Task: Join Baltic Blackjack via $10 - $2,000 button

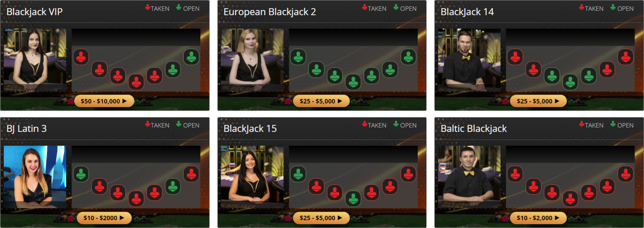Action: pos(538,218)
